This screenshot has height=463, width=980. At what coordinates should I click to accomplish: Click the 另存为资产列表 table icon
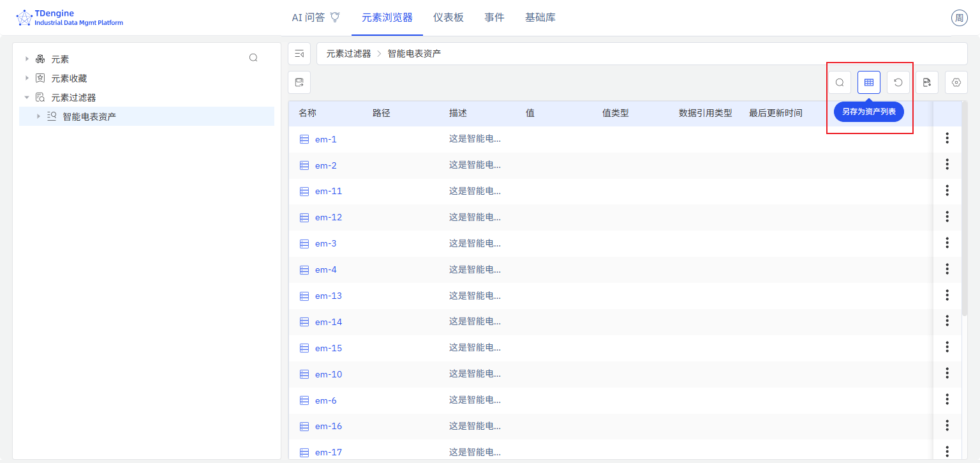pos(868,82)
